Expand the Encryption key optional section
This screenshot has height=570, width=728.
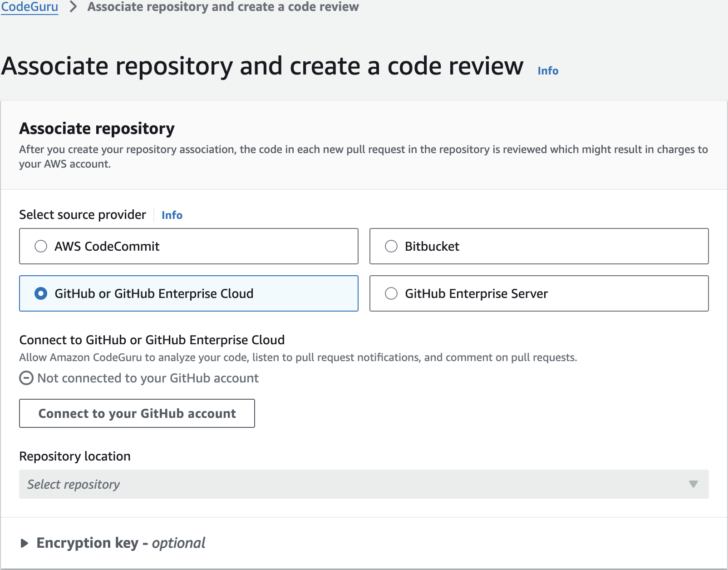(x=113, y=543)
